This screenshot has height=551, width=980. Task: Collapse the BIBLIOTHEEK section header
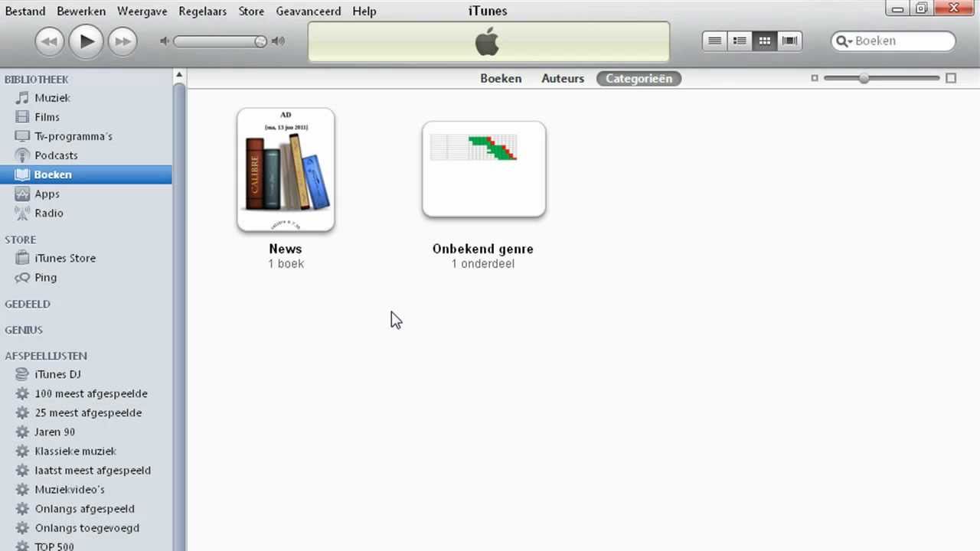(x=37, y=80)
